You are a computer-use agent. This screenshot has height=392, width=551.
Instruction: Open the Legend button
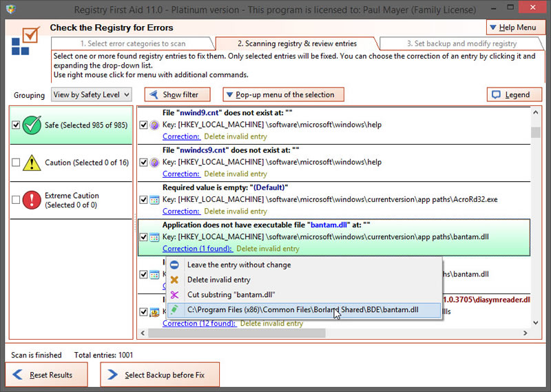click(x=514, y=94)
